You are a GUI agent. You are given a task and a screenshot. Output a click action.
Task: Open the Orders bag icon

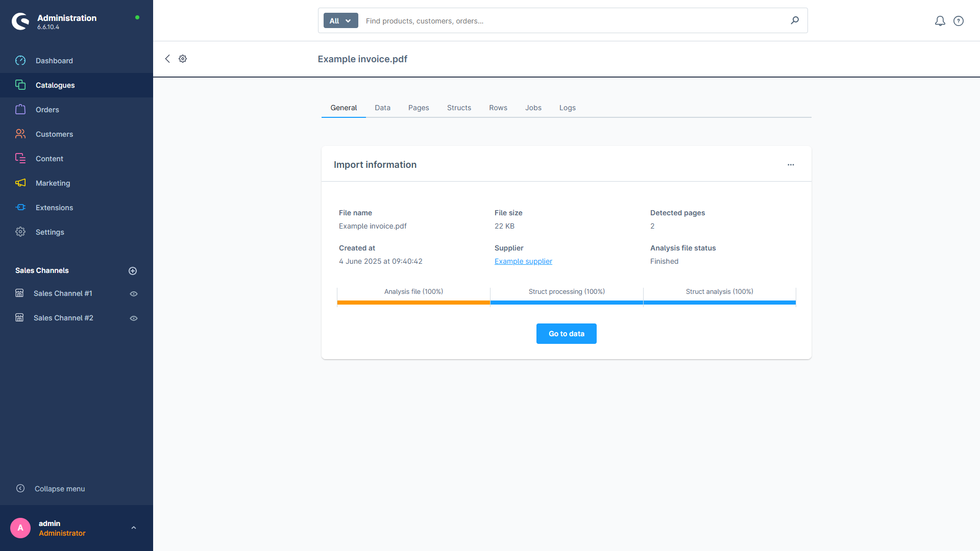[x=20, y=110]
